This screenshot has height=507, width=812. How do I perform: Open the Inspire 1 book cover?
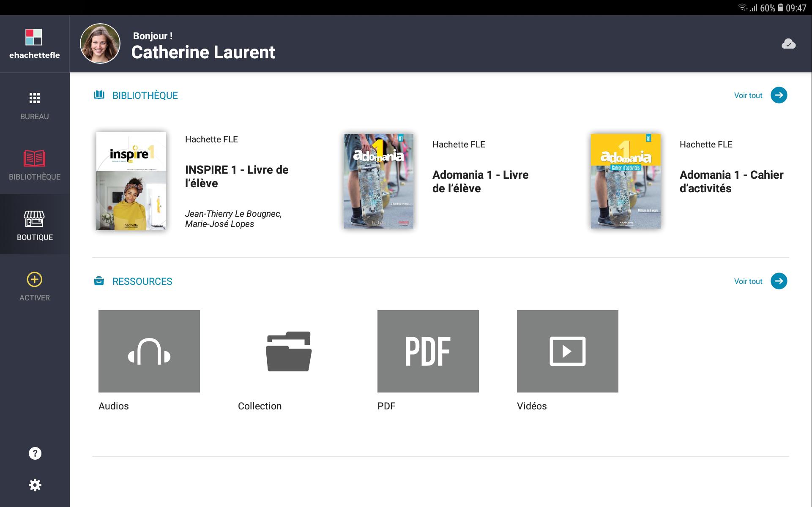pos(131,181)
